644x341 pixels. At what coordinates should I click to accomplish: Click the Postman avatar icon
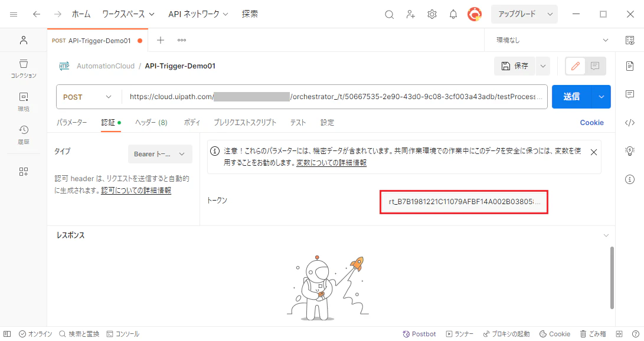(x=475, y=14)
